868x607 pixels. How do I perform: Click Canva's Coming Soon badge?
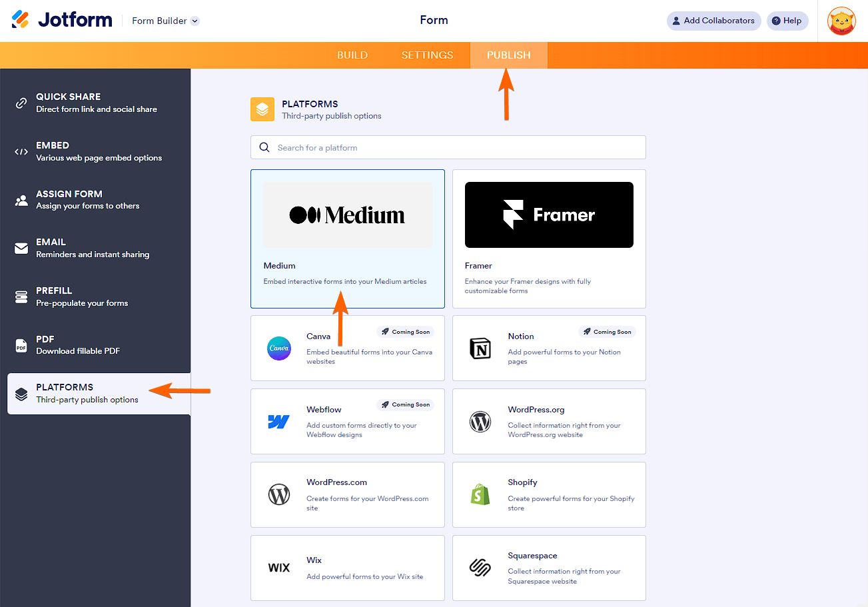[406, 332]
